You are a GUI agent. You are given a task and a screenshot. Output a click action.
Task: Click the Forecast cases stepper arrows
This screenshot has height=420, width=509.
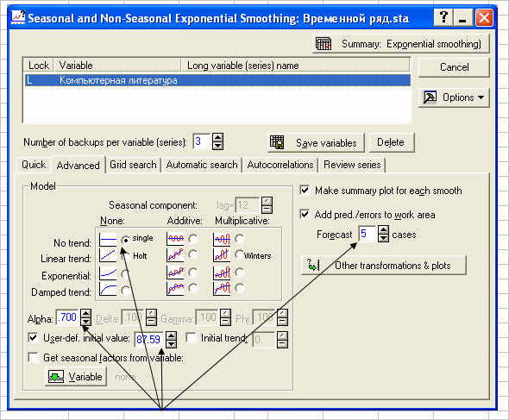(x=383, y=234)
